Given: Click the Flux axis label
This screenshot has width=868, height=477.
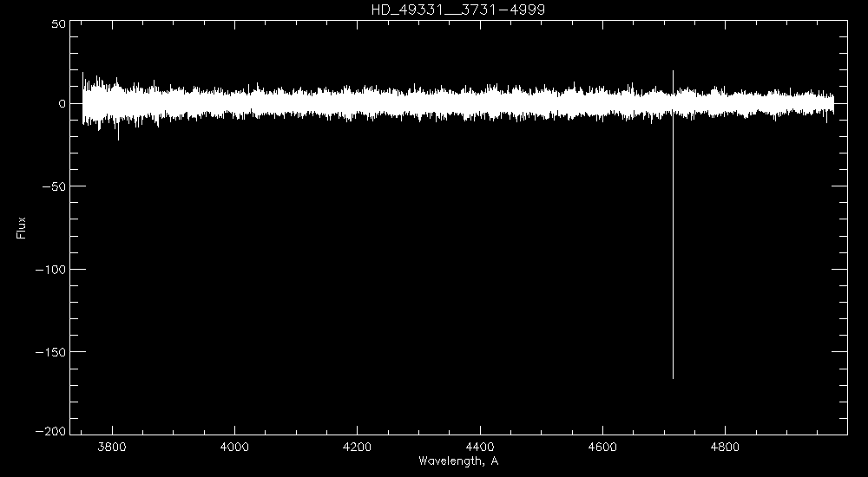Looking at the screenshot, I should pos(21,228).
